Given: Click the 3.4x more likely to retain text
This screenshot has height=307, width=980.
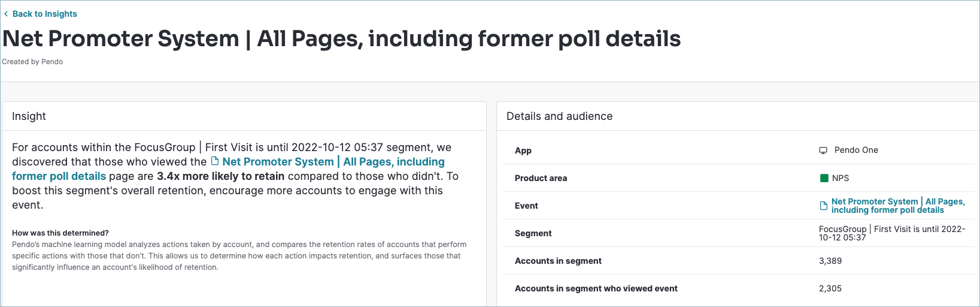Looking at the screenshot, I should tap(221, 176).
